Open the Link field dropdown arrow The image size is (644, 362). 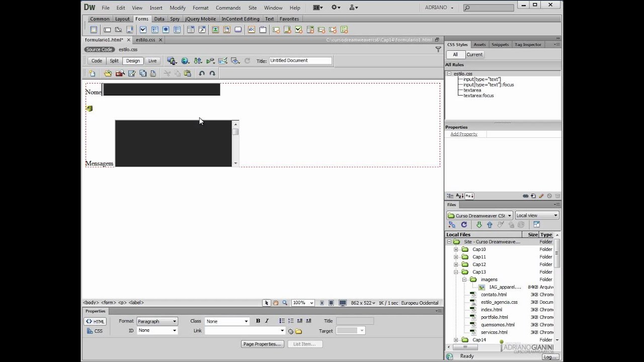pos(282,331)
